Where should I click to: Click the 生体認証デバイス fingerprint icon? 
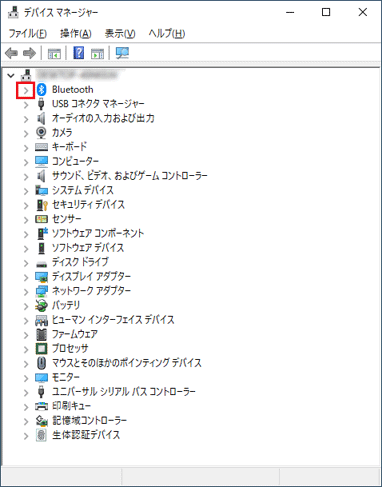pos(41,435)
